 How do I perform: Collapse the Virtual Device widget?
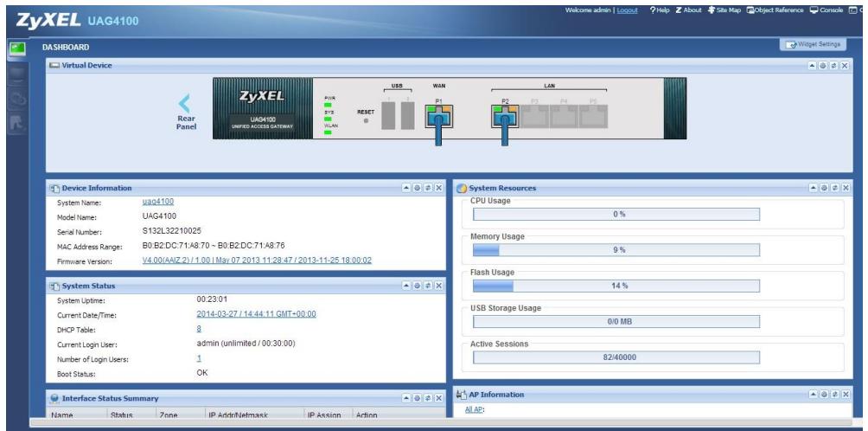pyautogui.click(x=812, y=66)
